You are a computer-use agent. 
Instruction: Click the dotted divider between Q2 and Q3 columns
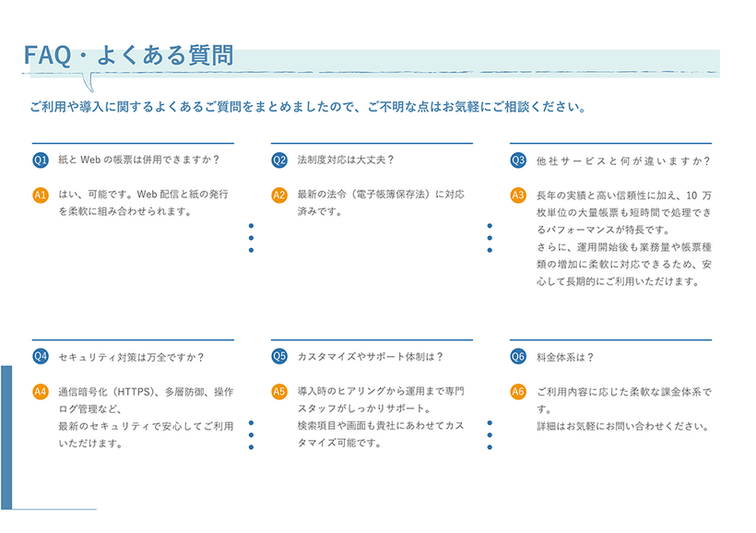(488, 238)
